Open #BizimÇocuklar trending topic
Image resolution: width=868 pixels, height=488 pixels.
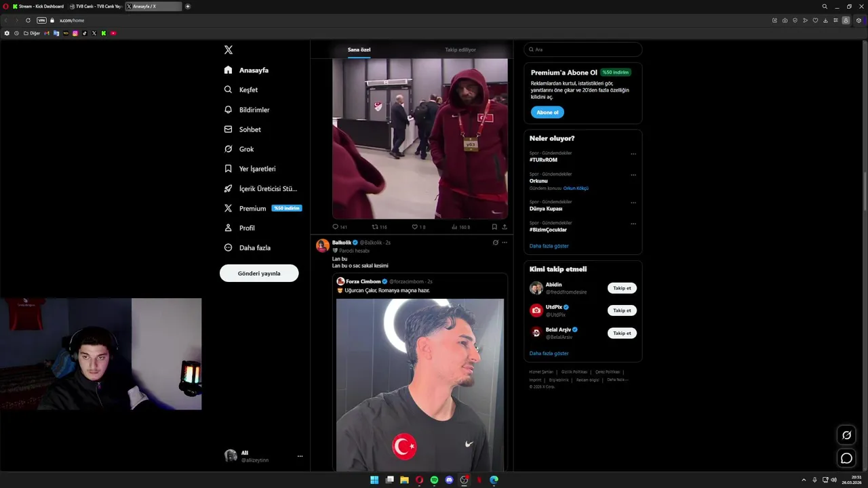(548, 230)
